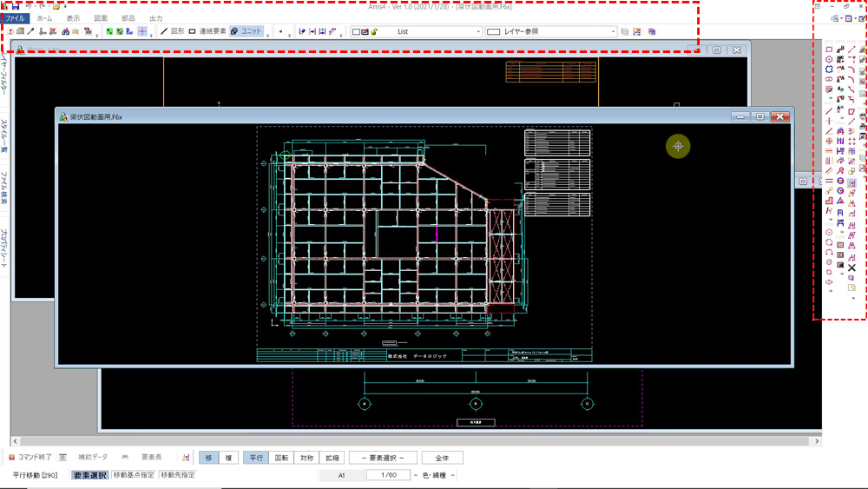Click the ユニット tool button

click(x=246, y=31)
